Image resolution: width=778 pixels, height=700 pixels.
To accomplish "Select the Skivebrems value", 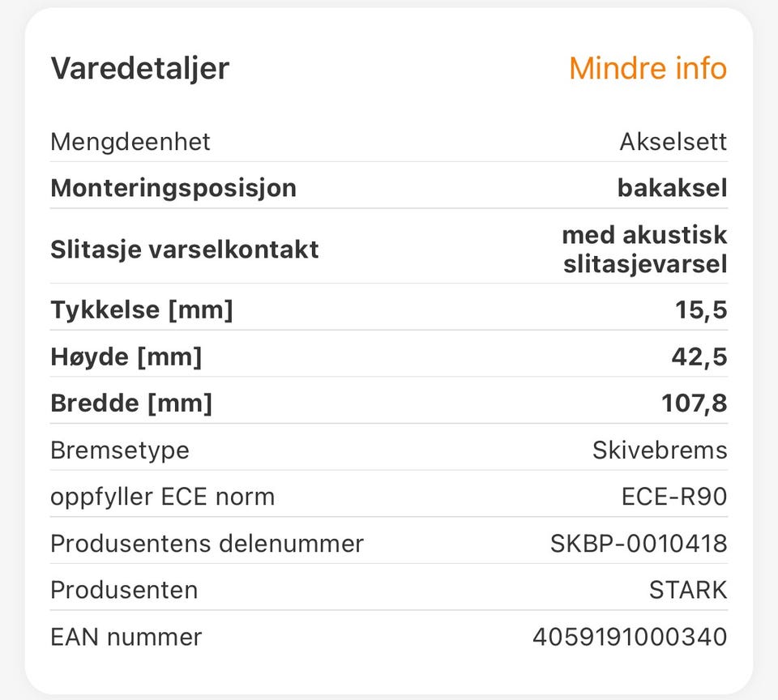I will pos(660,450).
